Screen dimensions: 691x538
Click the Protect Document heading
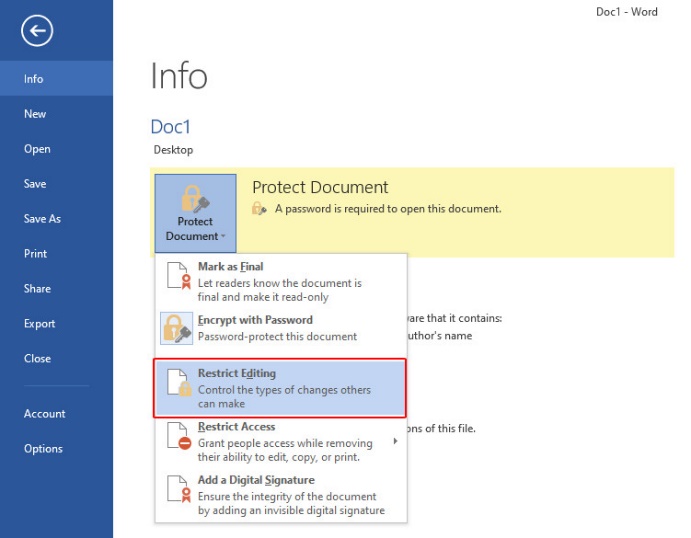tap(320, 187)
